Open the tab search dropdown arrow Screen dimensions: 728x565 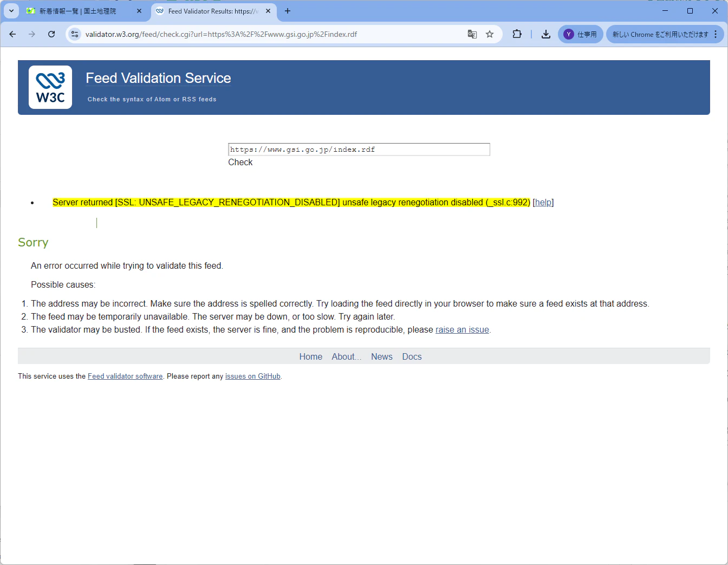[x=11, y=11]
